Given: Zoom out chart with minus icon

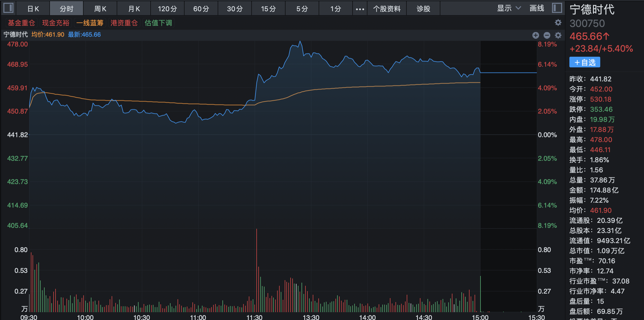Looking at the screenshot, I should click(547, 35).
